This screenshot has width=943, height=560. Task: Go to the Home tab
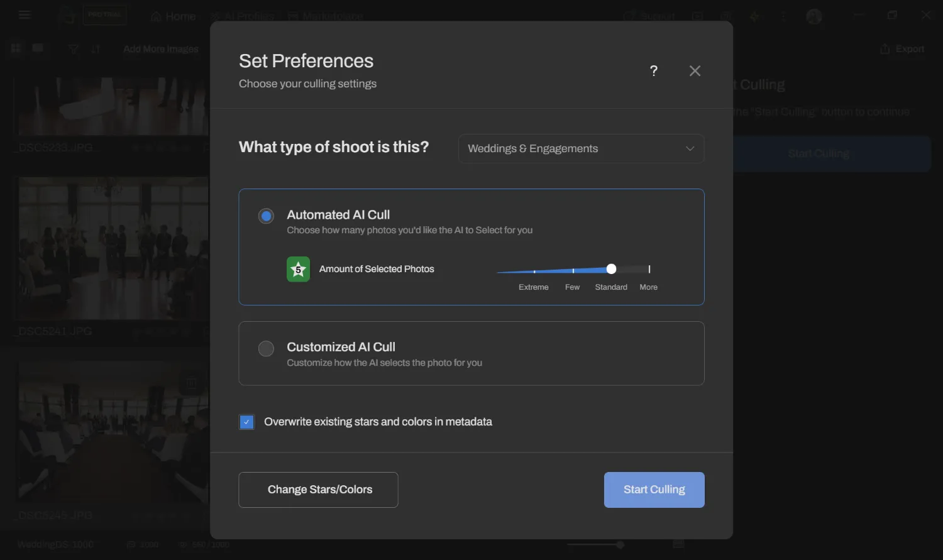coord(172,16)
